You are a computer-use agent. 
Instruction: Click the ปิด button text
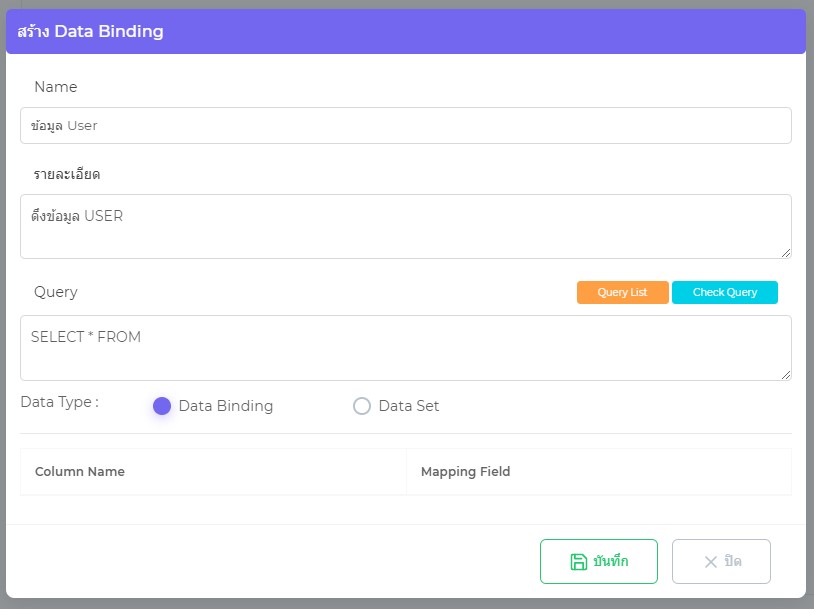pyautogui.click(x=733, y=562)
